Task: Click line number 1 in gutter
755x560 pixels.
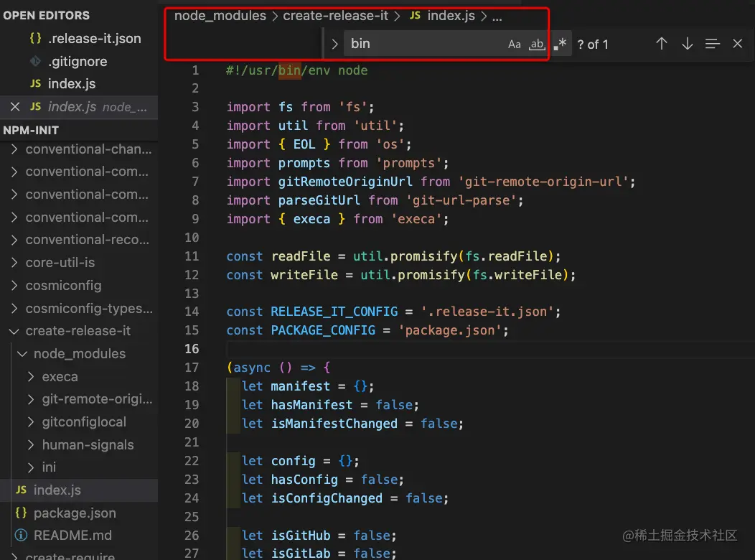Action: point(195,70)
